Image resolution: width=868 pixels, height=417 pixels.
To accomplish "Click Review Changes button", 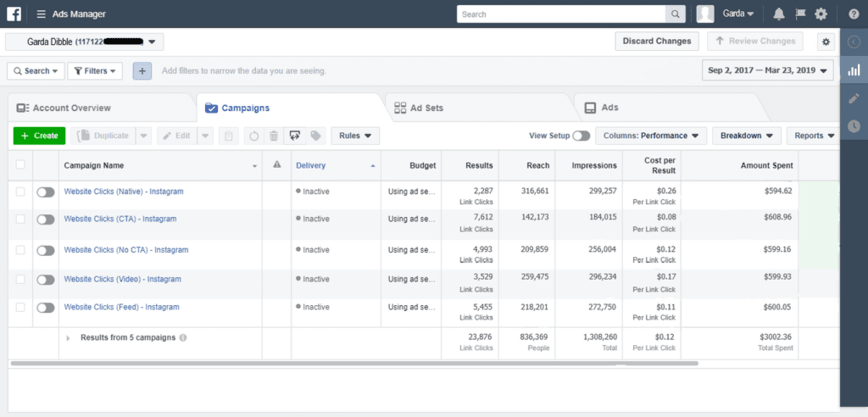I will pyautogui.click(x=755, y=41).
